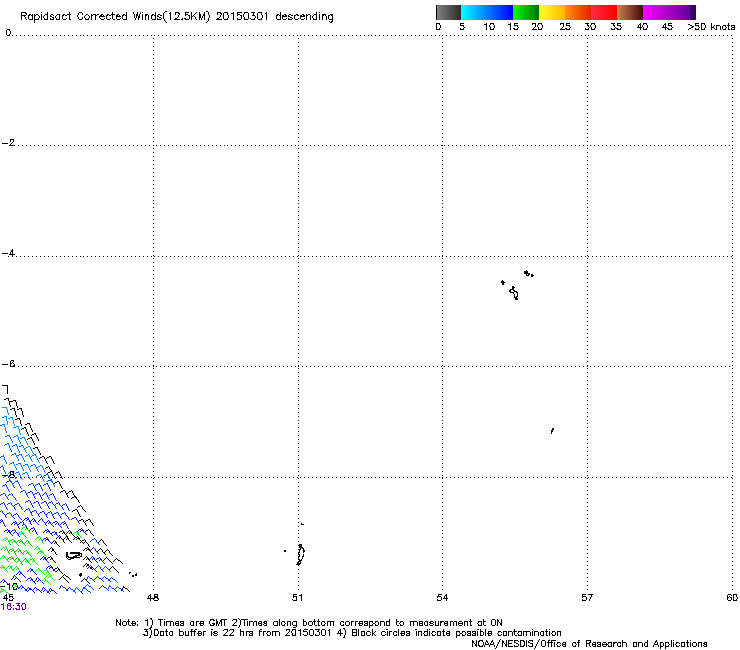This screenshot has height=650, width=740.
Task: Click the small island mark near 56E, 7S
Action: 552,431
